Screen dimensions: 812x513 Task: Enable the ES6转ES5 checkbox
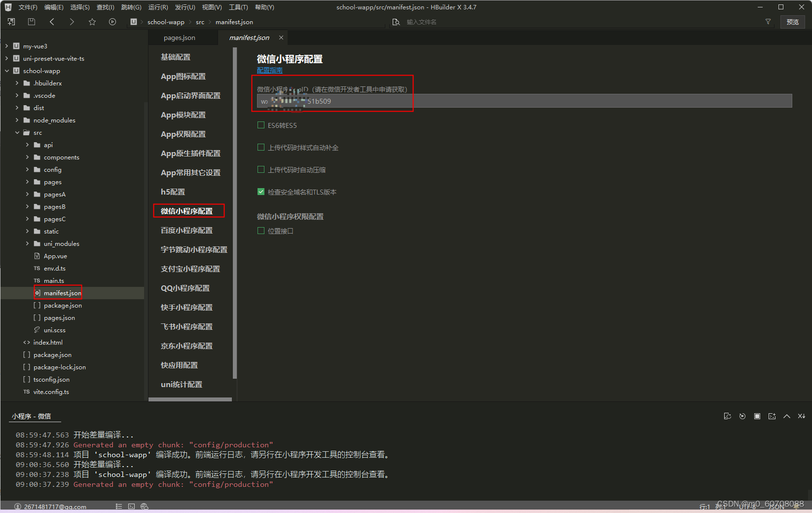(x=261, y=125)
